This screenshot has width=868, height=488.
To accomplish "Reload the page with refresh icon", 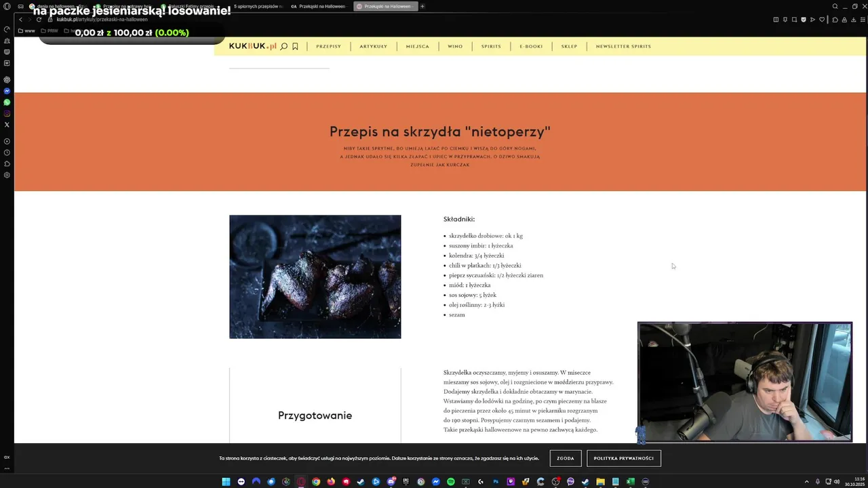I will pyautogui.click(x=39, y=20).
